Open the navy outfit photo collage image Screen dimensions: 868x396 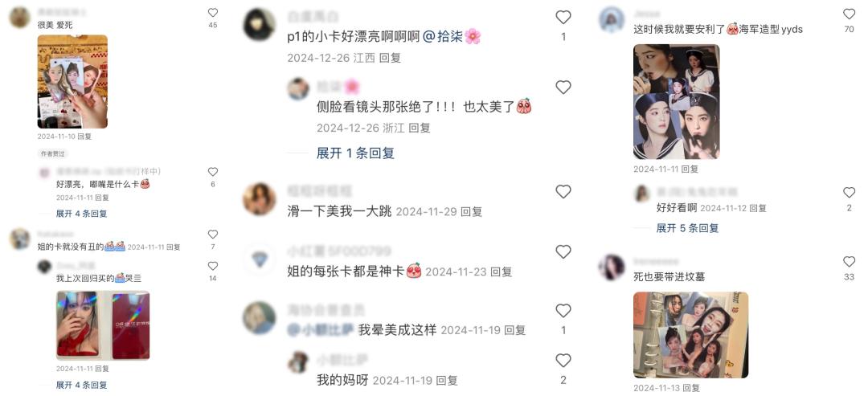click(677, 102)
